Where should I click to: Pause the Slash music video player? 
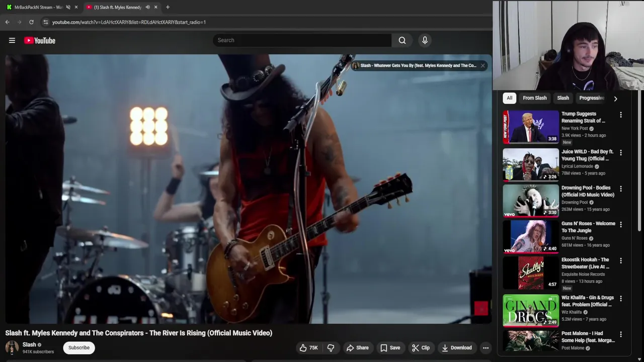pos(249,189)
